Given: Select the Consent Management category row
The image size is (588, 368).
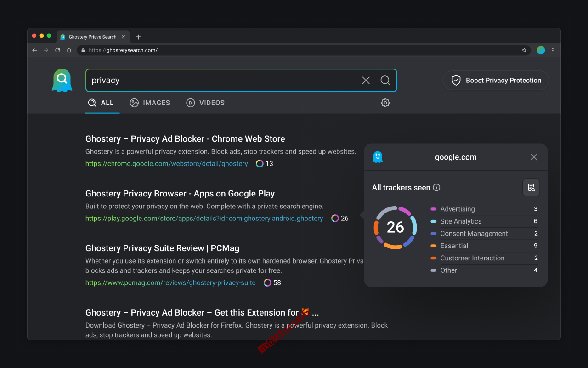Looking at the screenshot, I should (484, 234).
